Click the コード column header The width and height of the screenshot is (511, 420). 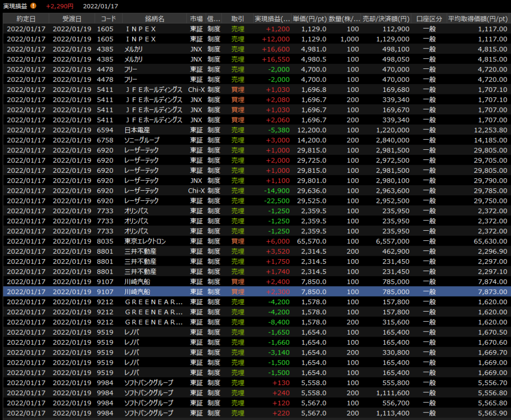pyautogui.click(x=108, y=18)
